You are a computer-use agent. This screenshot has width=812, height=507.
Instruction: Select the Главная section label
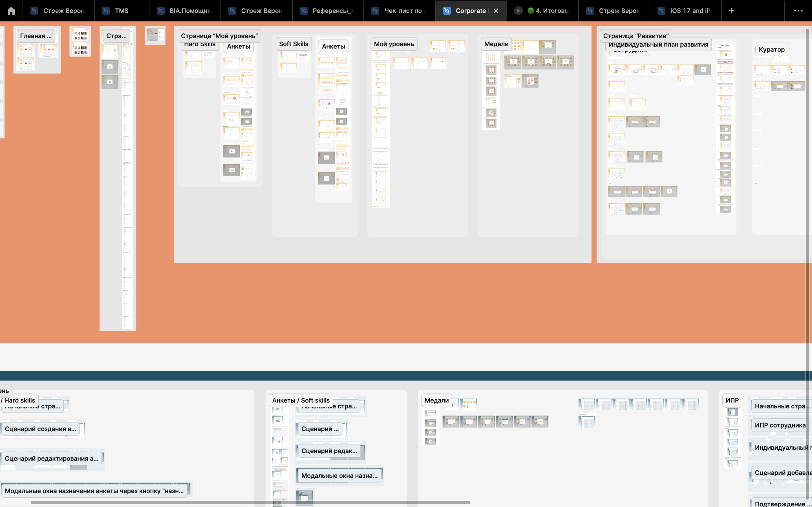36,36
